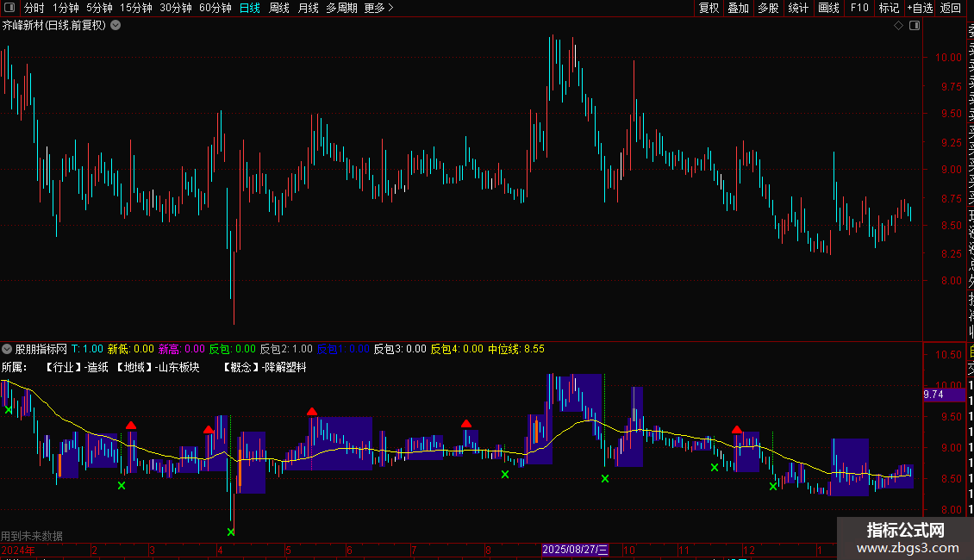Click the 齐峰新材(日线.前复权) chart title

[54, 26]
